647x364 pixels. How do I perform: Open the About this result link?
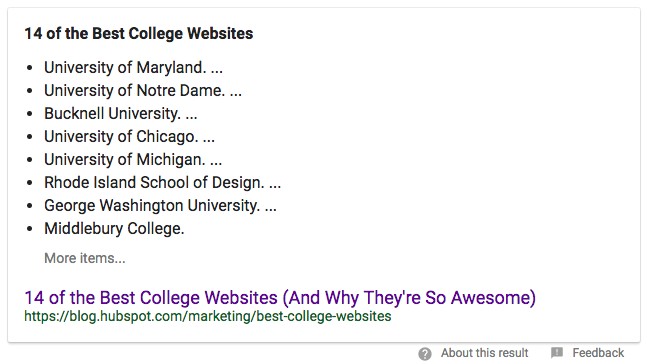[x=484, y=353]
